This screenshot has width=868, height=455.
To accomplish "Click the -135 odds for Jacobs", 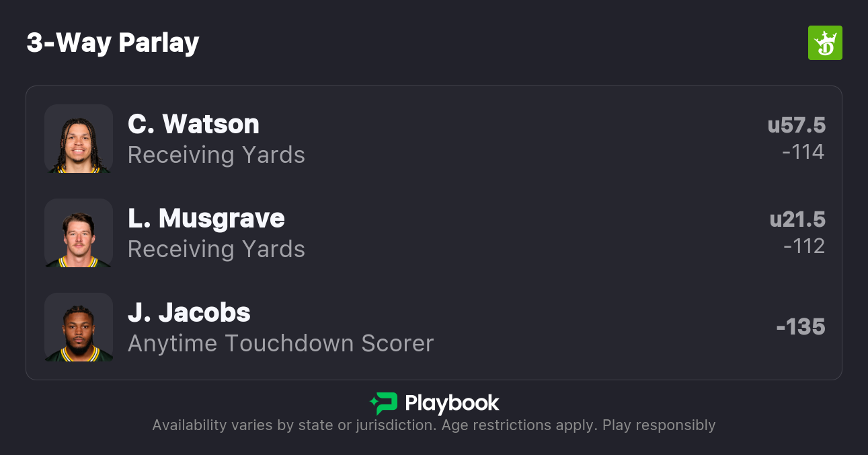I will tap(800, 327).
